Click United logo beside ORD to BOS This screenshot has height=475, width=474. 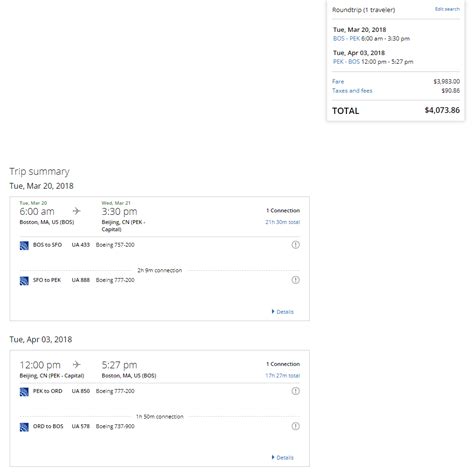(24, 427)
